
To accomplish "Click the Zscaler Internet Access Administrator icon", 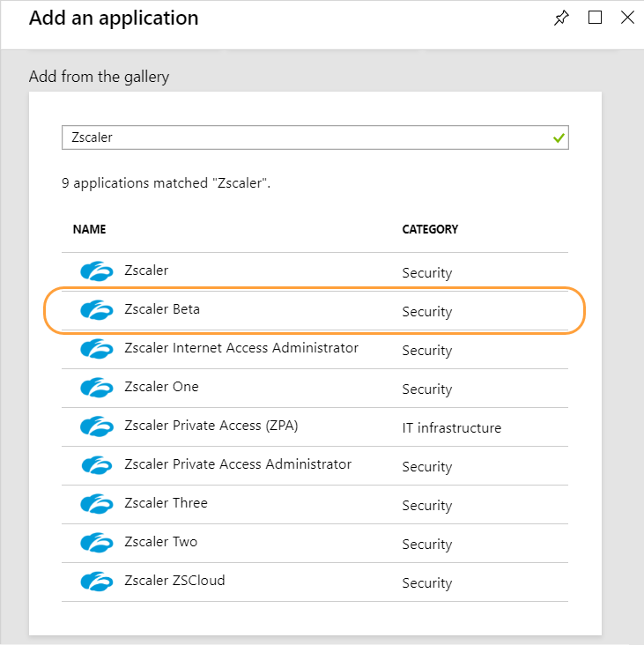I will coord(97,348).
